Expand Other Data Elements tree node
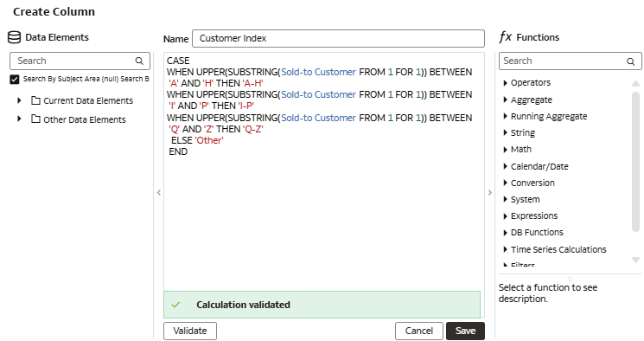This screenshot has height=341, width=644. coord(19,119)
